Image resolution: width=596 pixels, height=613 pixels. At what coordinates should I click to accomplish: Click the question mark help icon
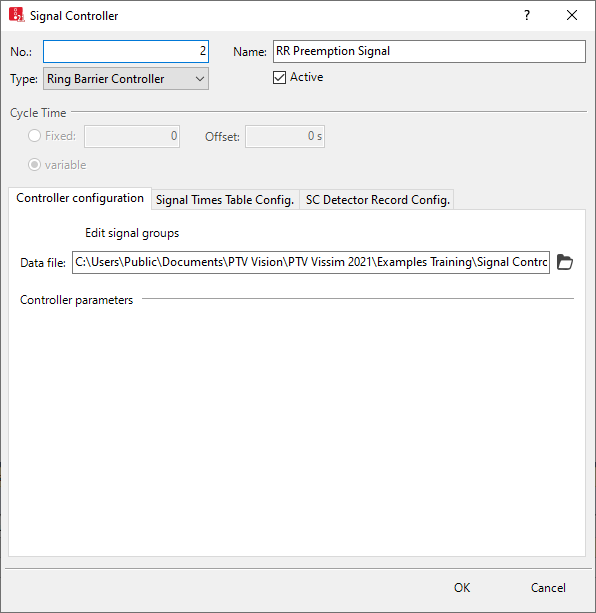click(x=527, y=15)
